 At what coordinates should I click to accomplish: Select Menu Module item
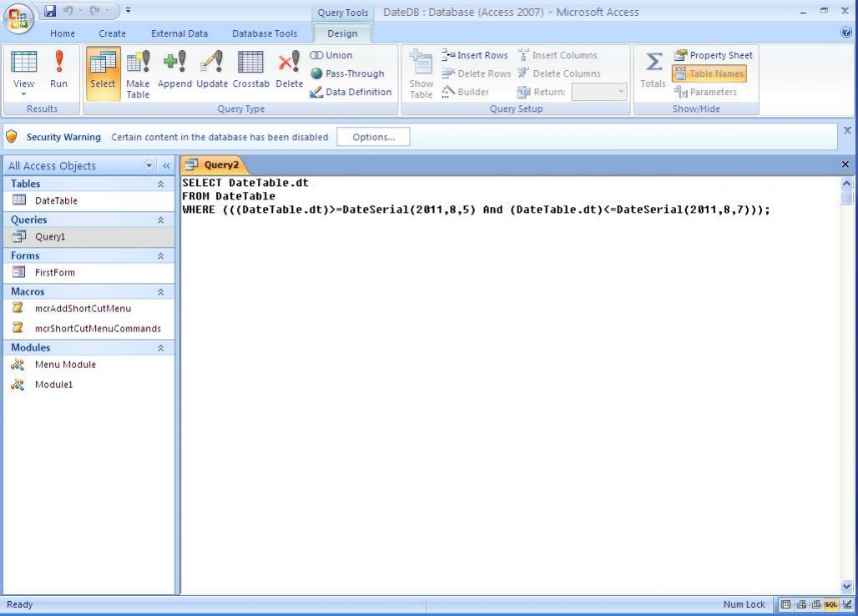(x=89, y=365)
